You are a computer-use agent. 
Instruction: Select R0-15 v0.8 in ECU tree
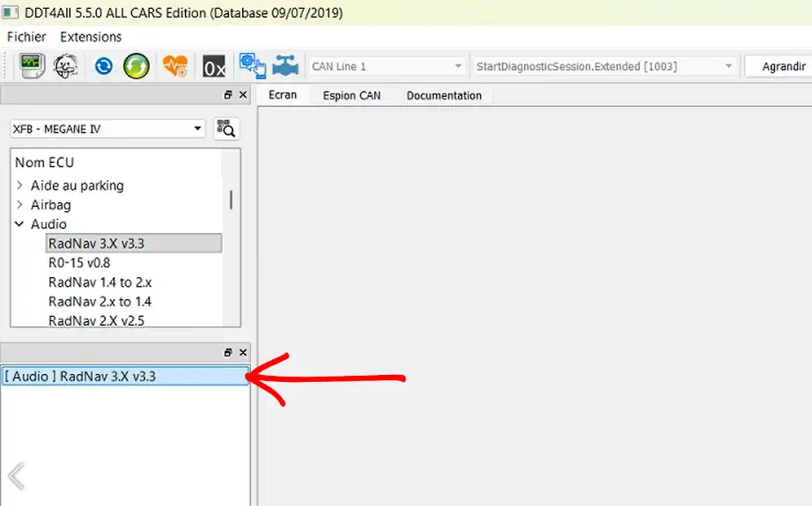[79, 263]
